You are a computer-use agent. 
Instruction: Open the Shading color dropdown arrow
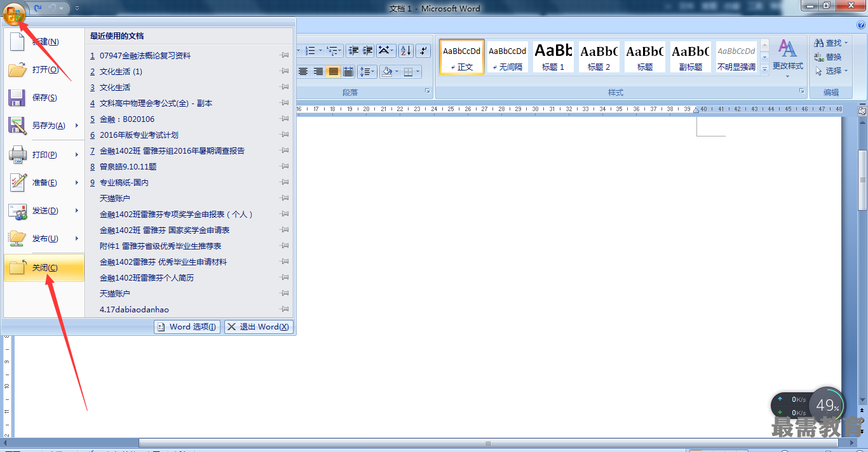pyautogui.click(x=397, y=71)
